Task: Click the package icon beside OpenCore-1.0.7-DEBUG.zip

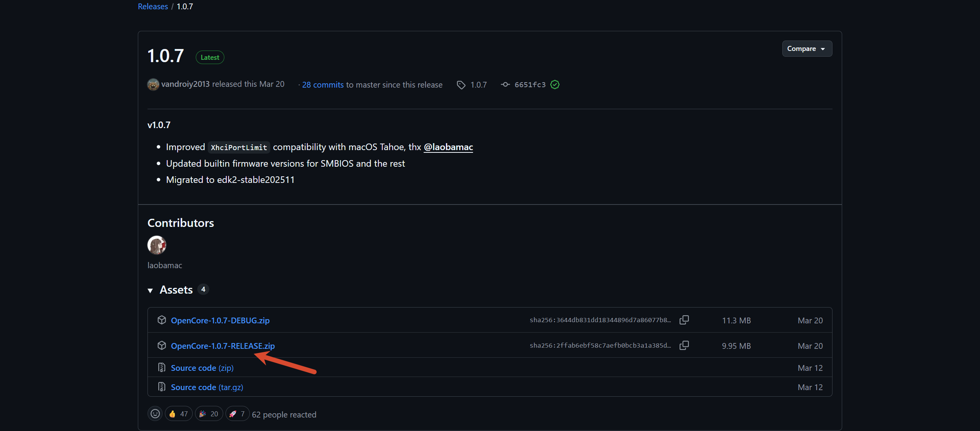Action: [162, 320]
